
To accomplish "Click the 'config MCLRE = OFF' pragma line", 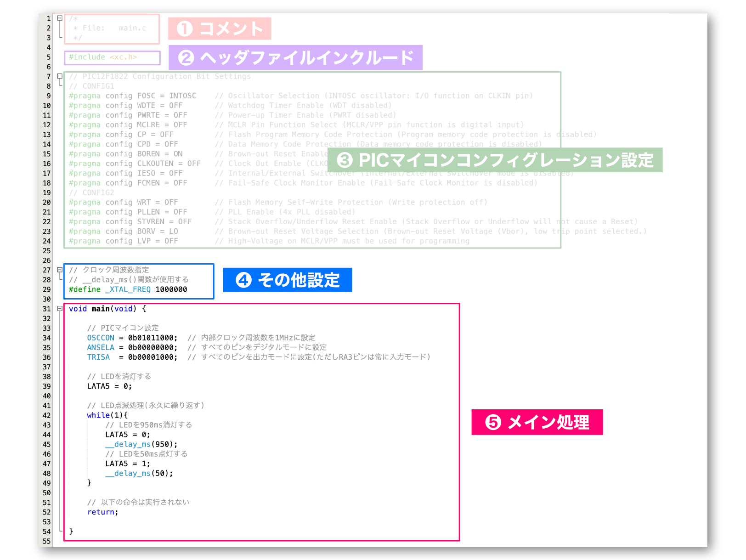I will coord(128,124).
